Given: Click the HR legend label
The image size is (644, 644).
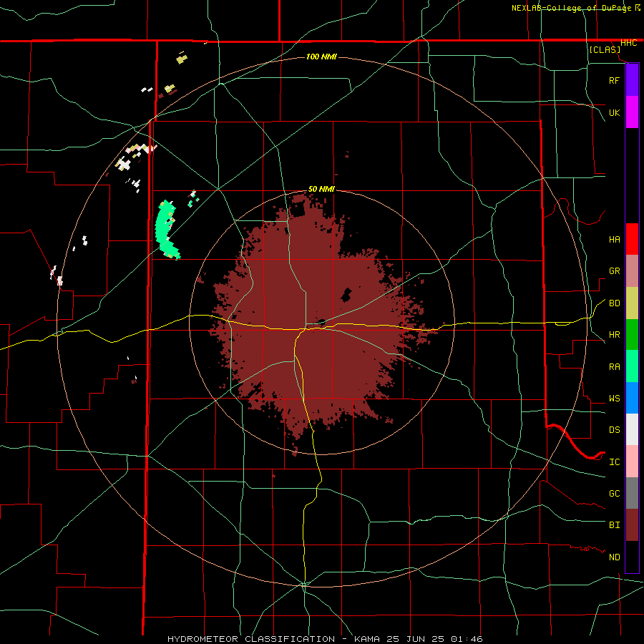Looking at the screenshot, I should [614, 334].
